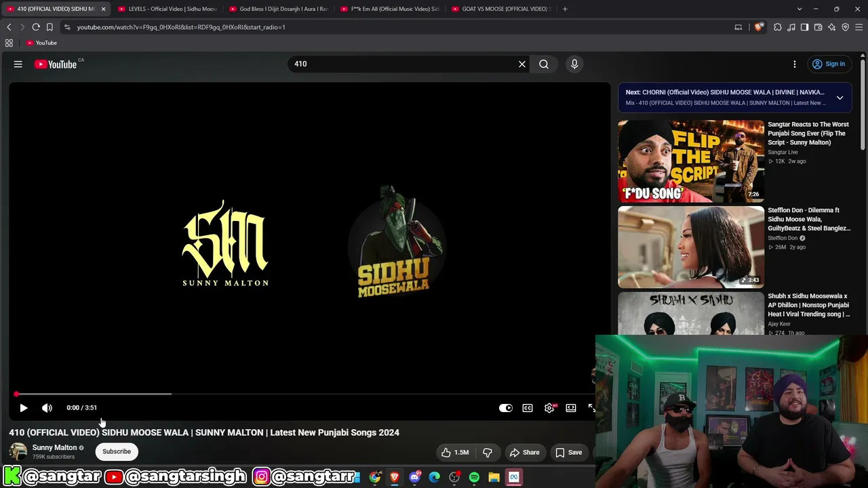This screenshot has width=868, height=488.
Task: Focus the browser address bar URL
Action: (181, 27)
